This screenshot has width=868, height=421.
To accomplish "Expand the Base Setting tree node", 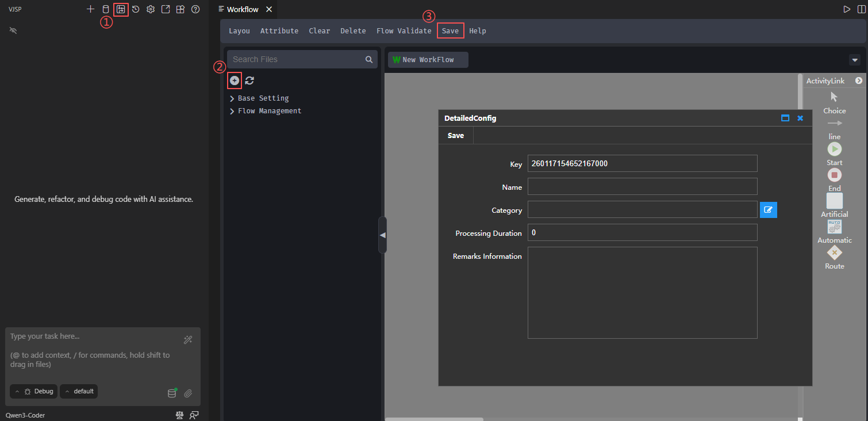I will (x=232, y=99).
